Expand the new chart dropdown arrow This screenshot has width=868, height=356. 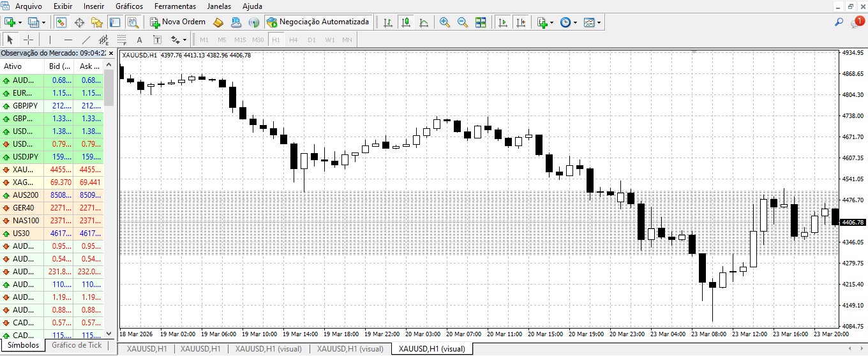[20, 23]
